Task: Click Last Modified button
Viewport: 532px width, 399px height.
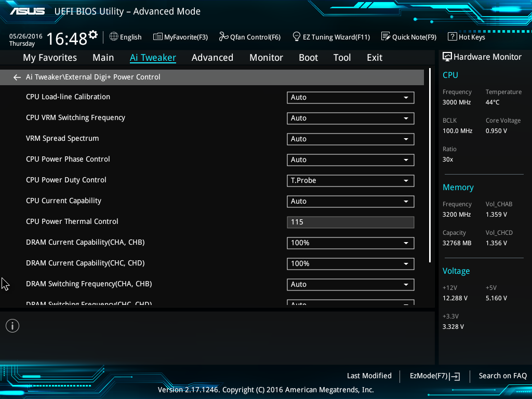Action: [369, 376]
